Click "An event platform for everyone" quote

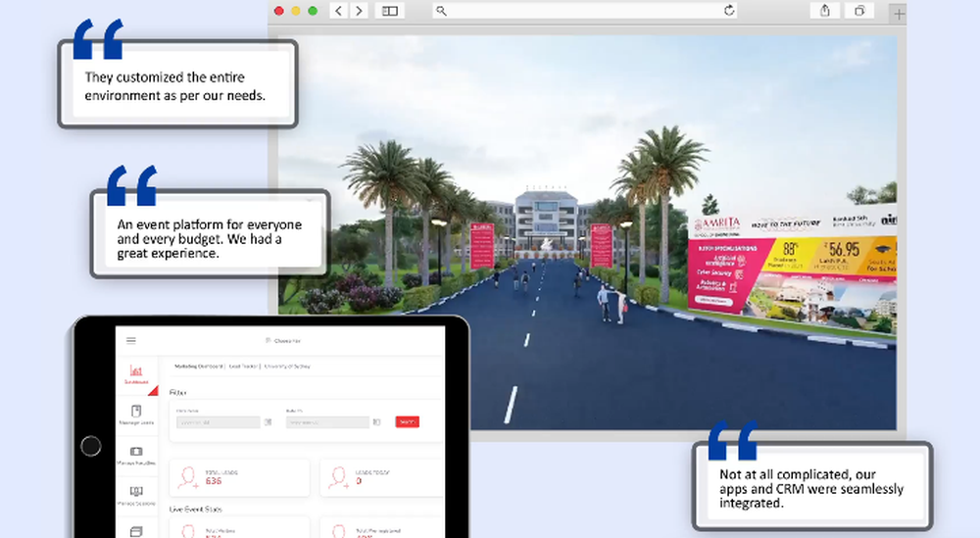pyautogui.click(x=210, y=239)
